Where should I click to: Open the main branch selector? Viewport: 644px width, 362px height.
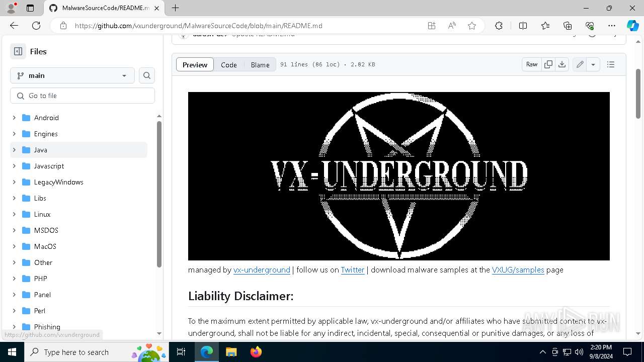click(72, 75)
